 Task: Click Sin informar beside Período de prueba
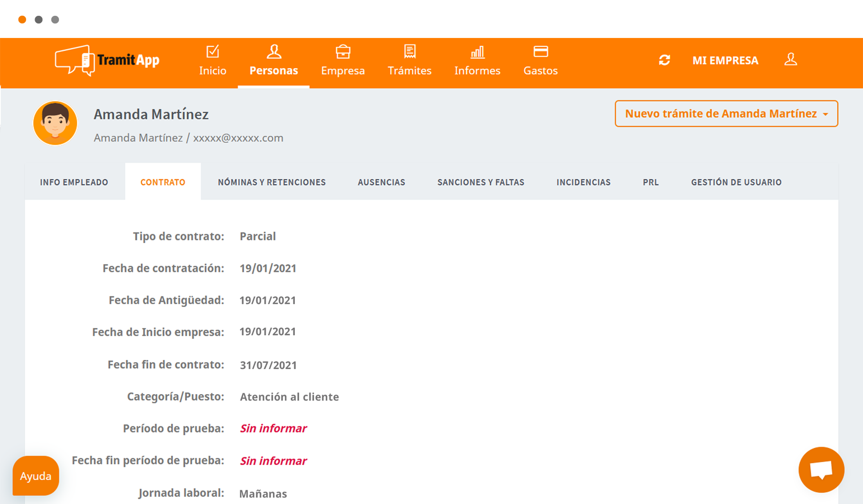[x=274, y=429]
